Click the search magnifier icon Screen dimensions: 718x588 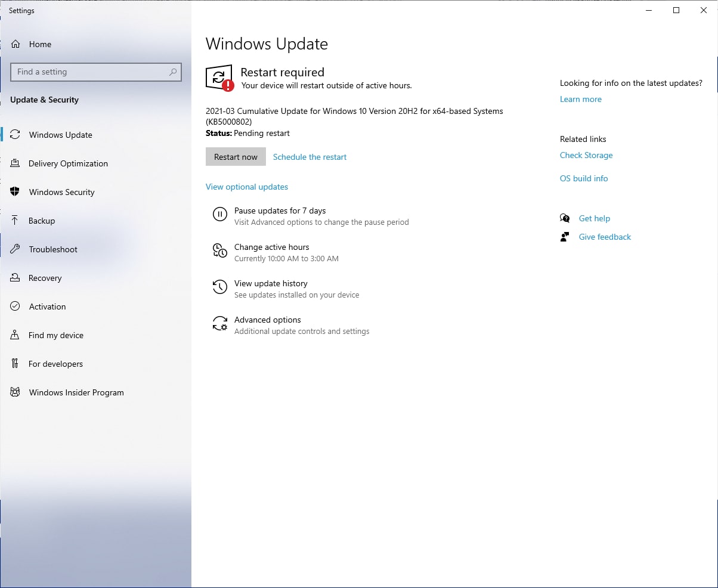[x=173, y=72]
